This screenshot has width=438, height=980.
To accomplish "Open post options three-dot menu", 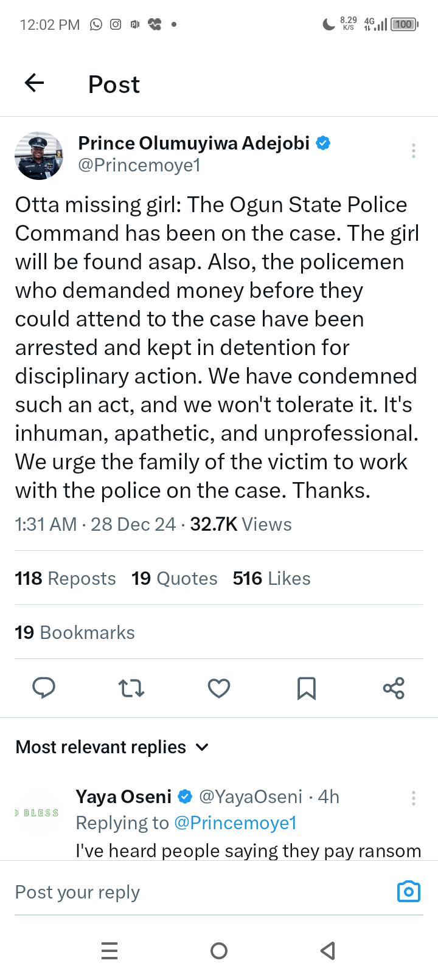I will pyautogui.click(x=414, y=151).
